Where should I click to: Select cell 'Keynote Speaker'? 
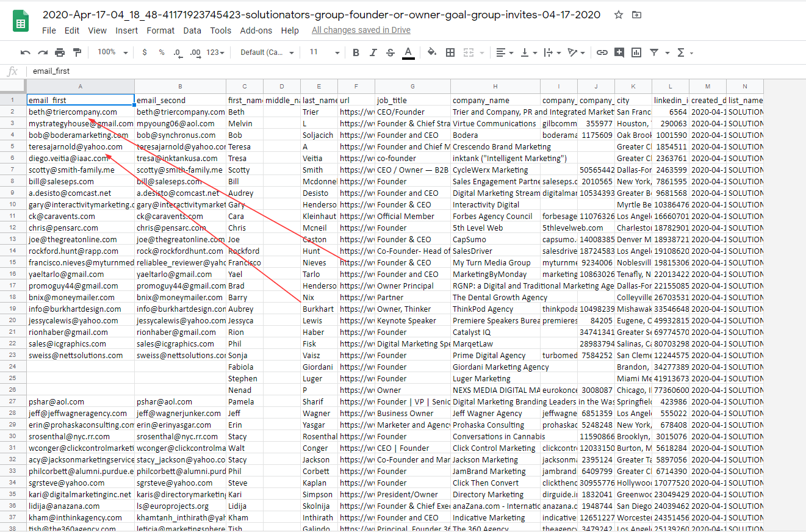[413, 320]
